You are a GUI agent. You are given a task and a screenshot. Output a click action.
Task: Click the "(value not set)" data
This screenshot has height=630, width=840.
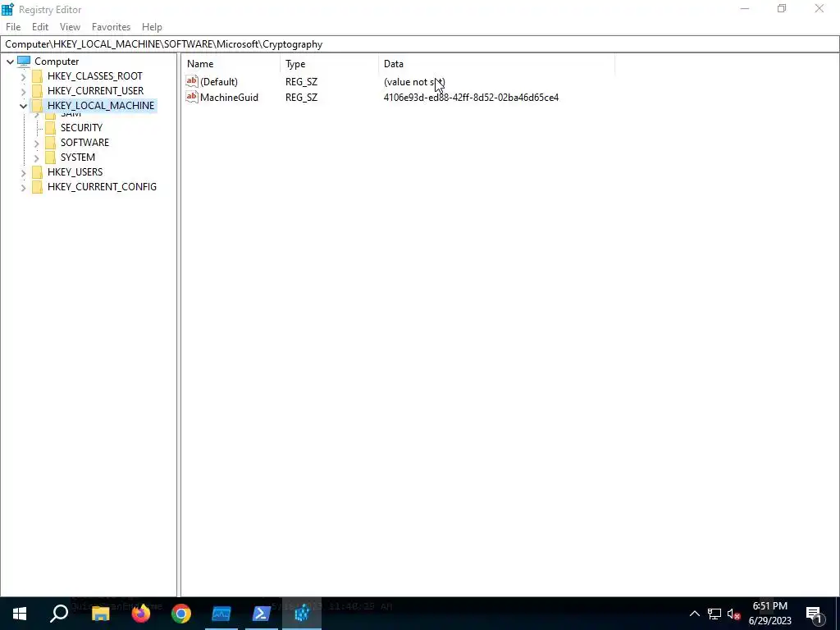click(x=414, y=82)
